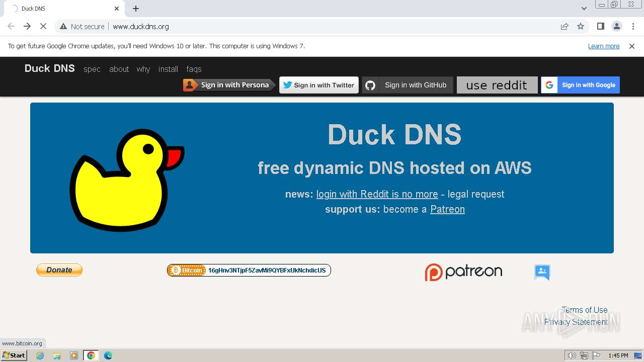Screen dimensions: 644x362
Task: Sign in with Google
Action: [580, 85]
